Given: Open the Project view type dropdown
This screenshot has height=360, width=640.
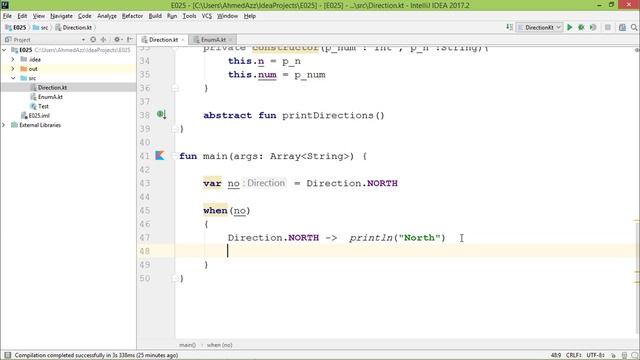Looking at the screenshot, I should click(x=83, y=40).
